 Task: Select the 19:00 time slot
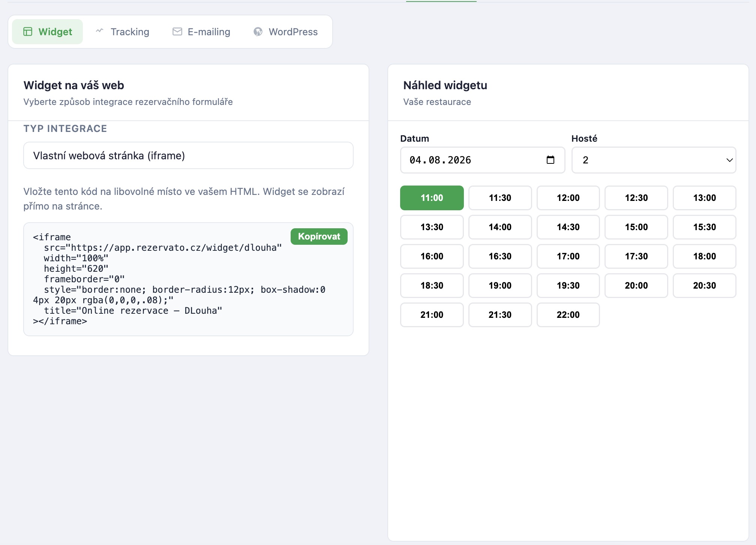coord(500,286)
